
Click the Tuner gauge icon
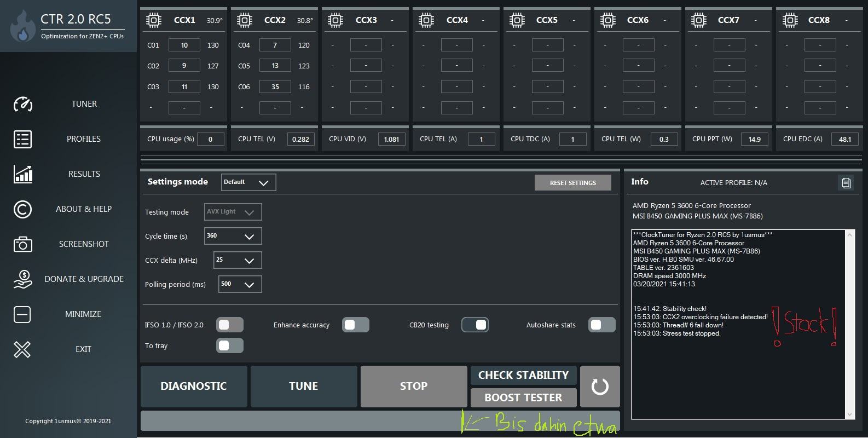[22, 104]
